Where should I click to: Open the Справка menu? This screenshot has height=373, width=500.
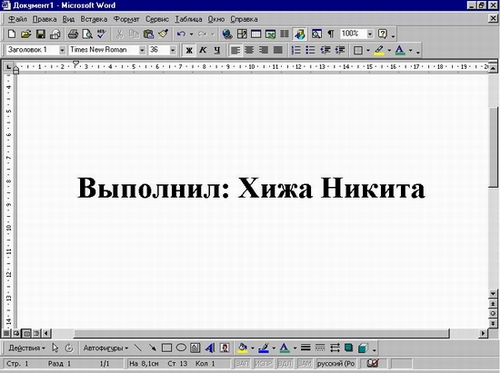(x=244, y=19)
